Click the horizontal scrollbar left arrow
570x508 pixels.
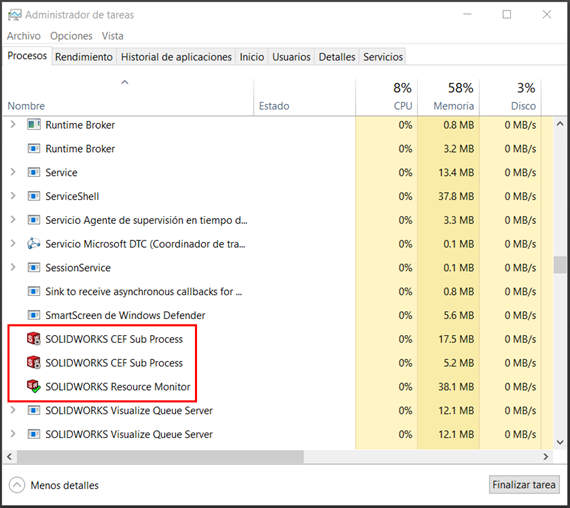point(9,457)
